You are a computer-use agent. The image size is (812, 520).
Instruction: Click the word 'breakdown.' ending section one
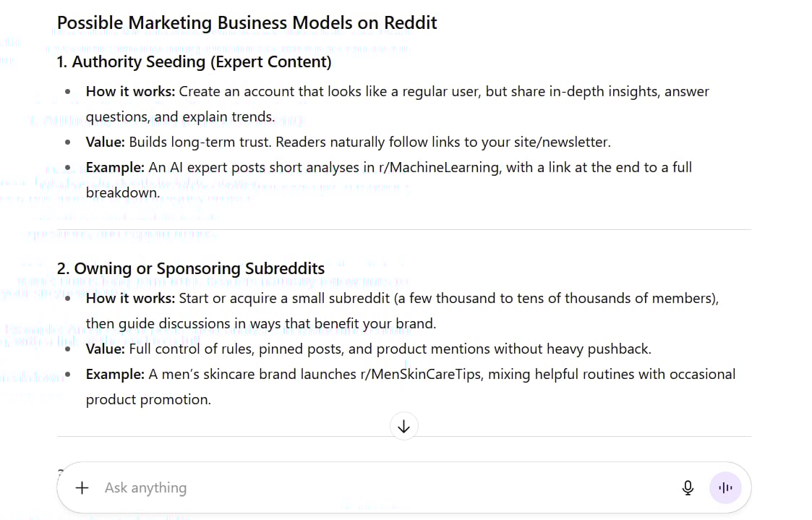(123, 193)
